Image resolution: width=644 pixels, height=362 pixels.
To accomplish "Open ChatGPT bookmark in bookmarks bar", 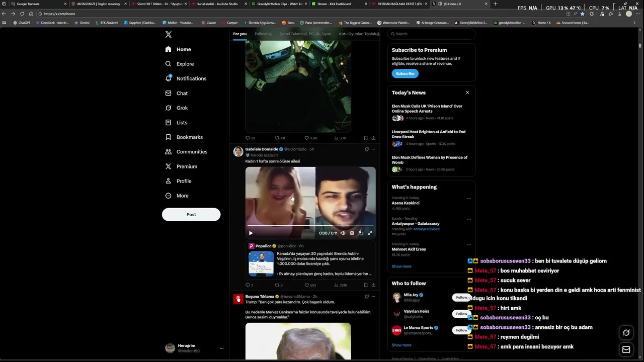I will (x=22, y=23).
